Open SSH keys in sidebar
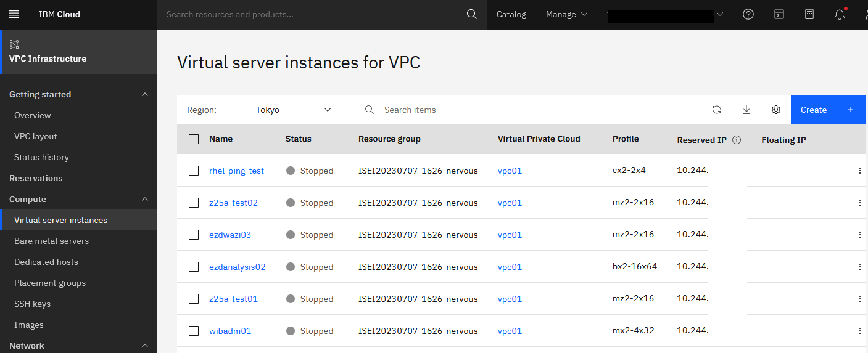This screenshot has width=868, height=353. click(33, 304)
